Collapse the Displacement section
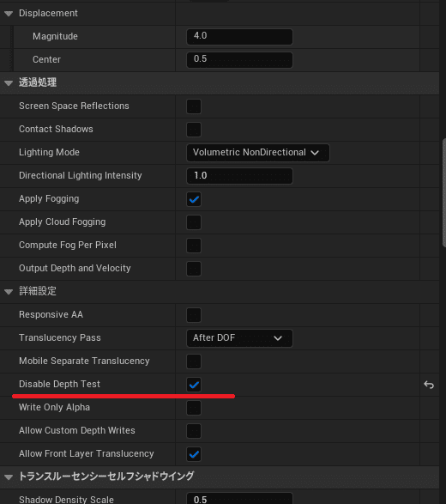This screenshot has width=446, height=504. (x=9, y=14)
